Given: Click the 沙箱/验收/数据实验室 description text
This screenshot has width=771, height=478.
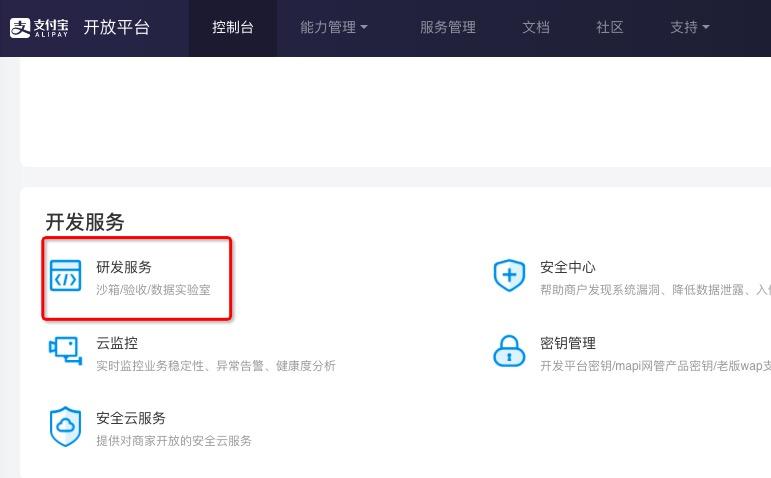Looking at the screenshot, I should pyautogui.click(x=153, y=290).
